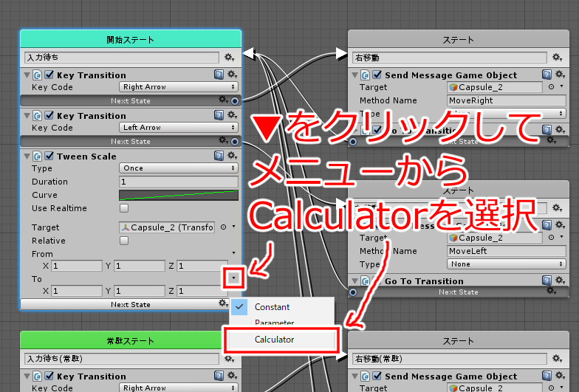
Task: Select Constant in the popup menu
Action: point(282,307)
